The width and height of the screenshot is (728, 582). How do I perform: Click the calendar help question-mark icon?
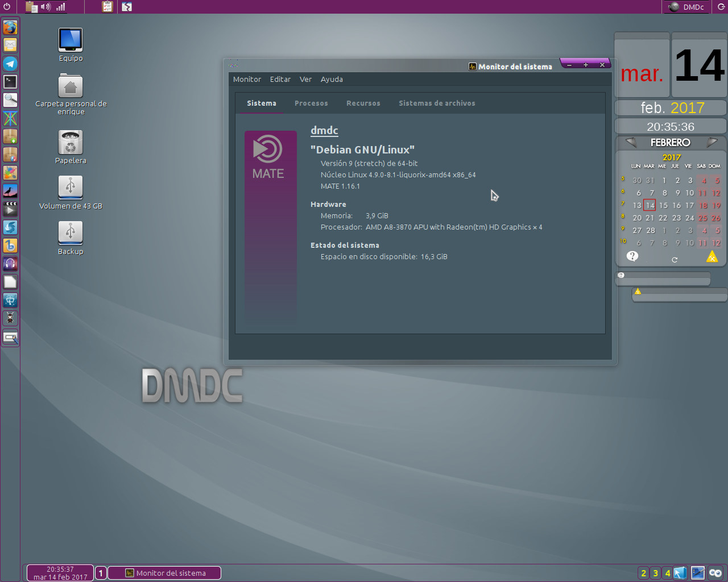pos(632,256)
